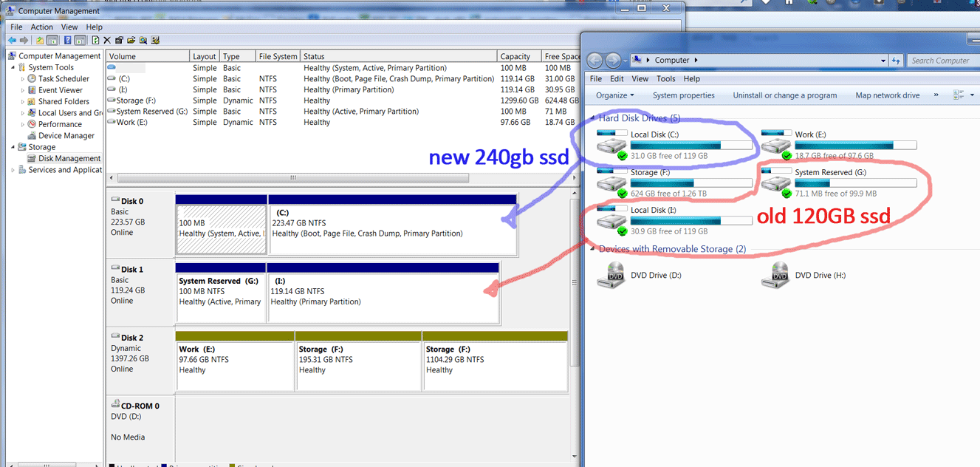Click the Help question mark toolbar icon
The height and width of the screenshot is (467, 980).
[69, 40]
